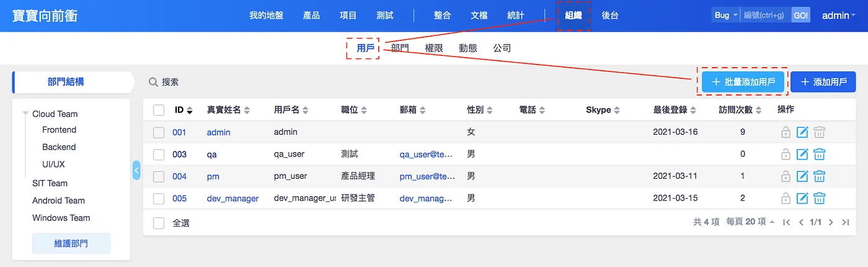
Task: Click 批量添加用戶 button
Action: pos(743,82)
